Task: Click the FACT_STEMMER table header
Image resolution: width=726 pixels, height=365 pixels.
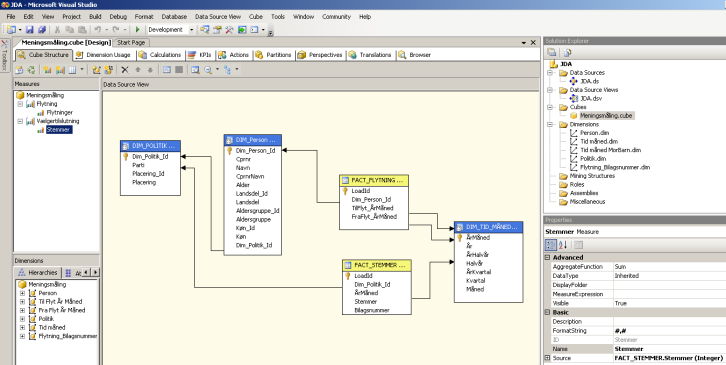Action: [377, 265]
